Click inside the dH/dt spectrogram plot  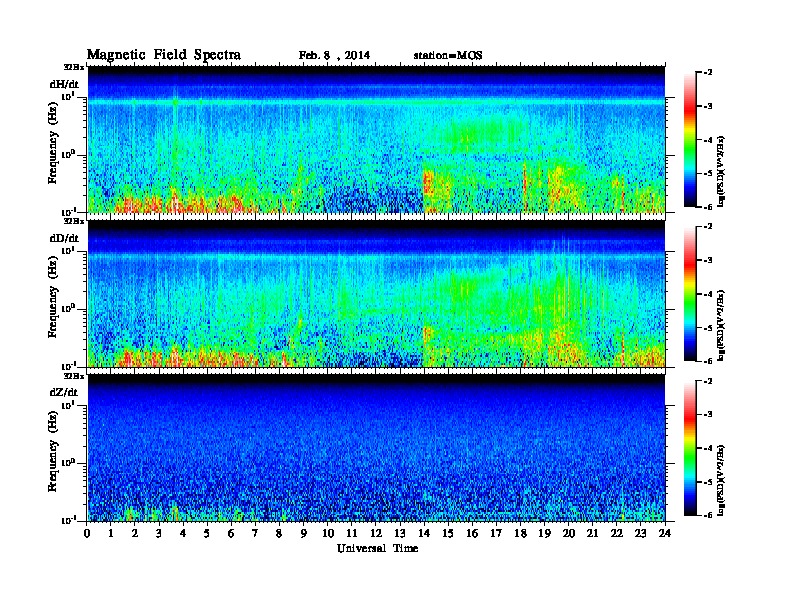tap(376, 139)
